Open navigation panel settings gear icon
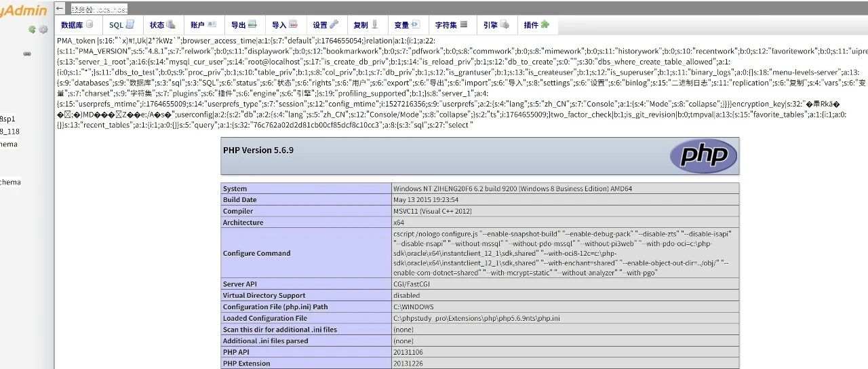Viewport: 868px width, 369px height. 43,29
